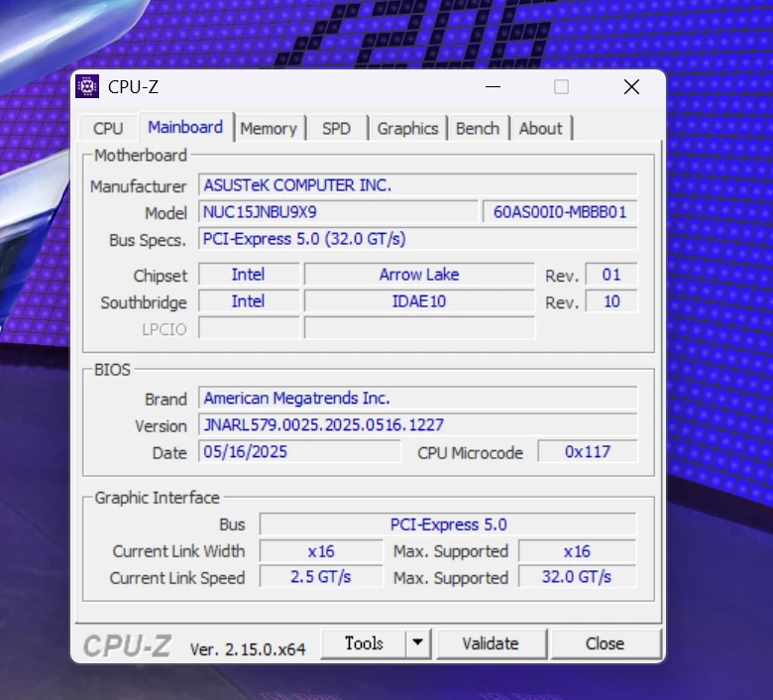Screen dimensions: 773x700
Task: Click the Validate button
Action: click(x=491, y=643)
